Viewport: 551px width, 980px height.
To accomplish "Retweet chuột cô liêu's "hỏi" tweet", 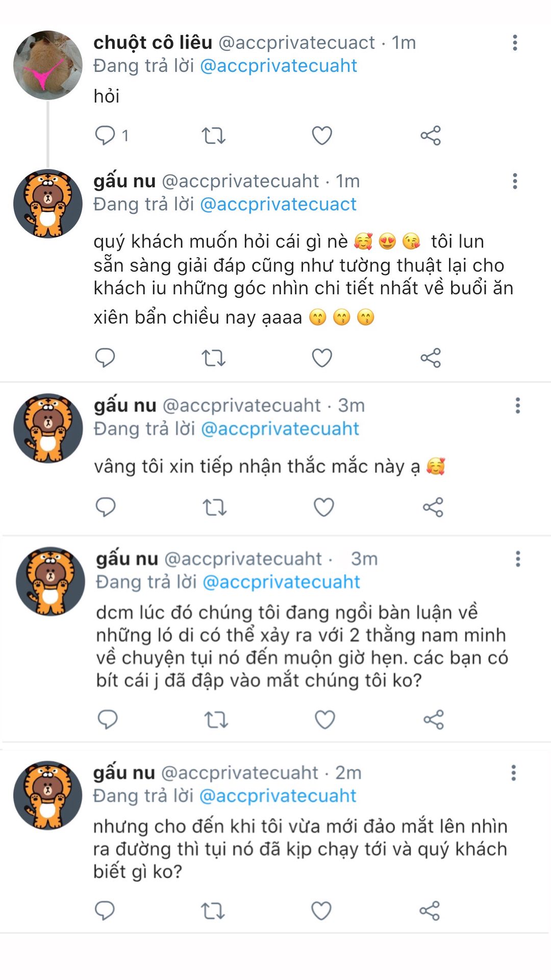I will click(213, 135).
